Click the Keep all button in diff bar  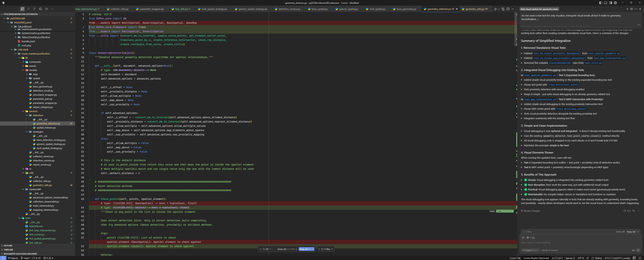[x=306, y=249]
